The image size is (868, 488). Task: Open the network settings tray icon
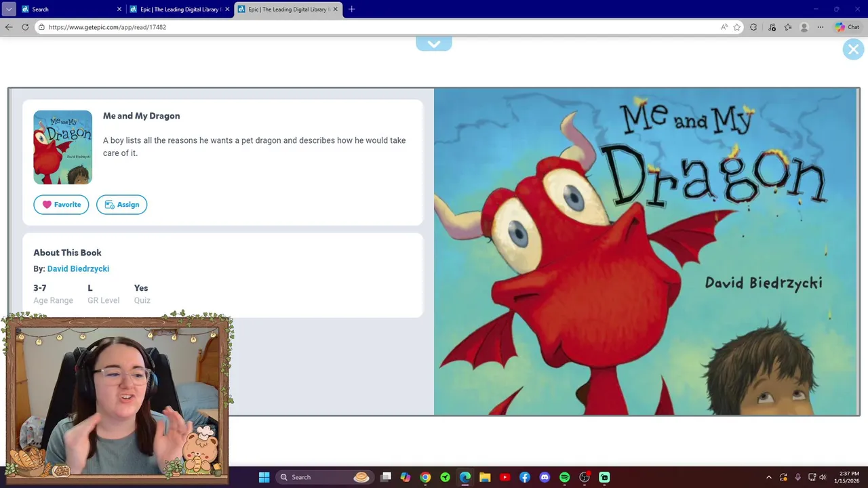click(x=812, y=477)
